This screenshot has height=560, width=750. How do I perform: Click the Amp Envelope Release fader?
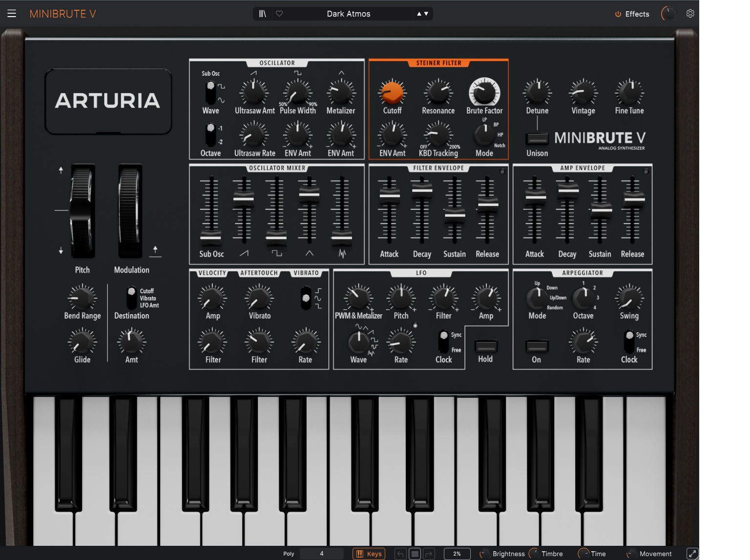point(634,199)
